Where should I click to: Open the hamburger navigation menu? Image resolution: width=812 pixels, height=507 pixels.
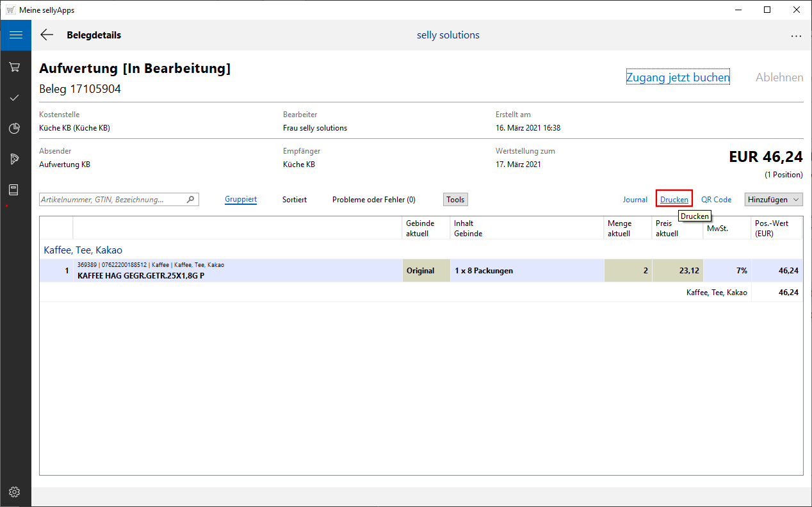point(15,35)
